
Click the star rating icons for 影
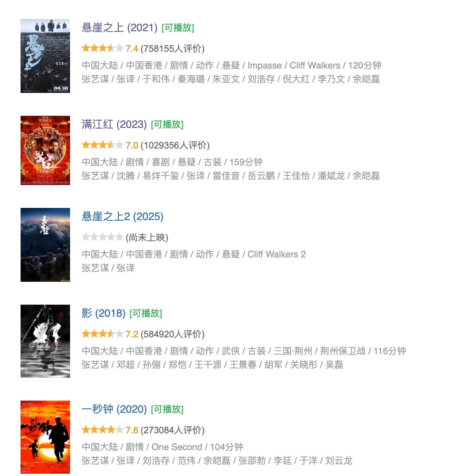click(x=102, y=334)
